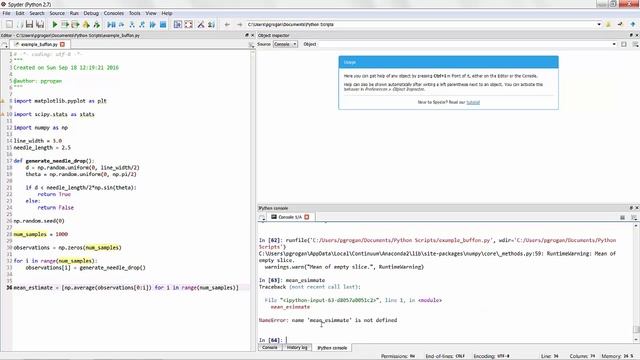Run the file with the green play button
The image size is (640, 360).
(x=55, y=24)
